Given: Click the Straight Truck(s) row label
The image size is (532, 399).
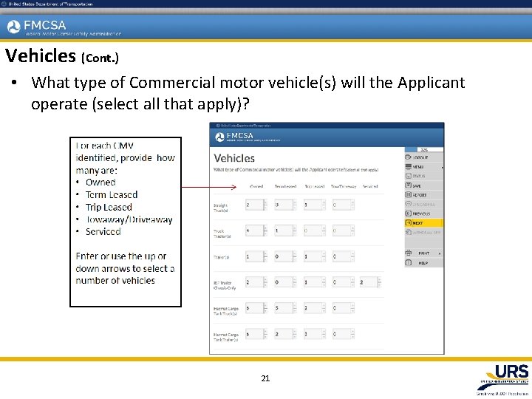Looking at the screenshot, I should click(x=220, y=208).
